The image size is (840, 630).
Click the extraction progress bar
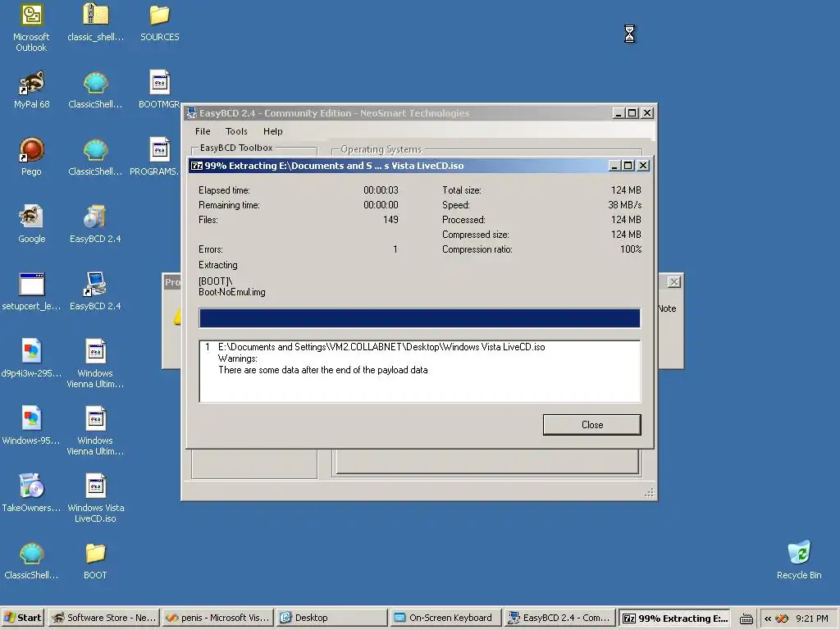coord(419,317)
